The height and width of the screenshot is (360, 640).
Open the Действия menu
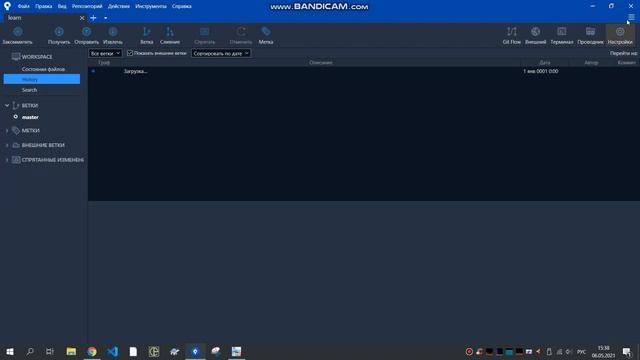pyautogui.click(x=119, y=7)
